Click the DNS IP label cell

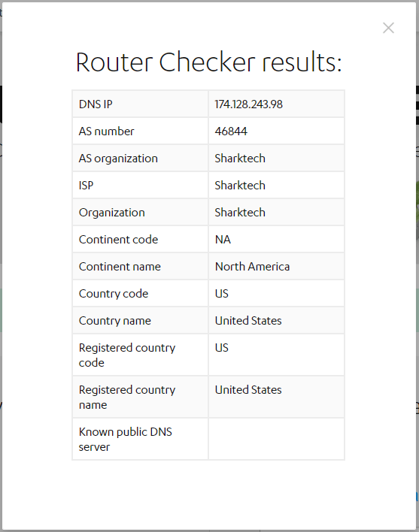point(140,104)
